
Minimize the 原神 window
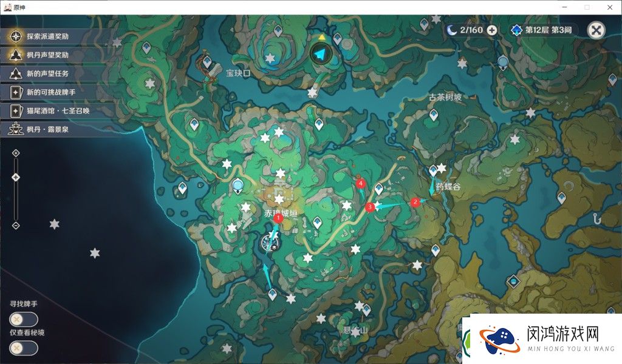[x=564, y=7]
